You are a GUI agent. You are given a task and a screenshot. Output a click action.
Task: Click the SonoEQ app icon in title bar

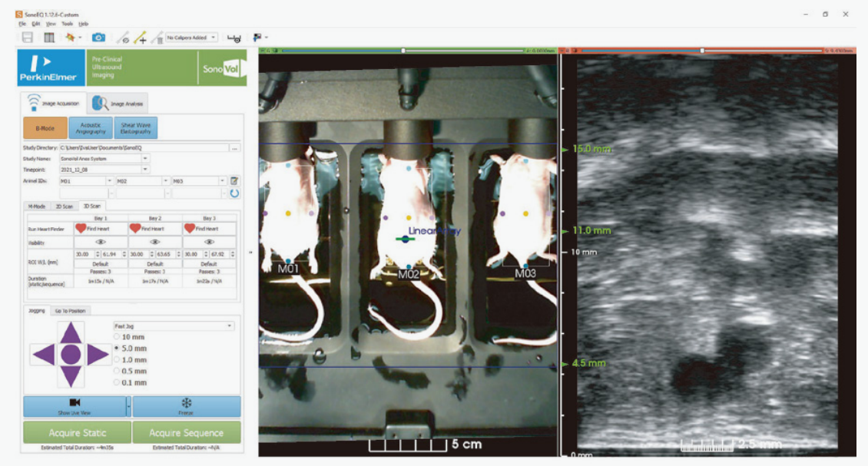(x=19, y=15)
